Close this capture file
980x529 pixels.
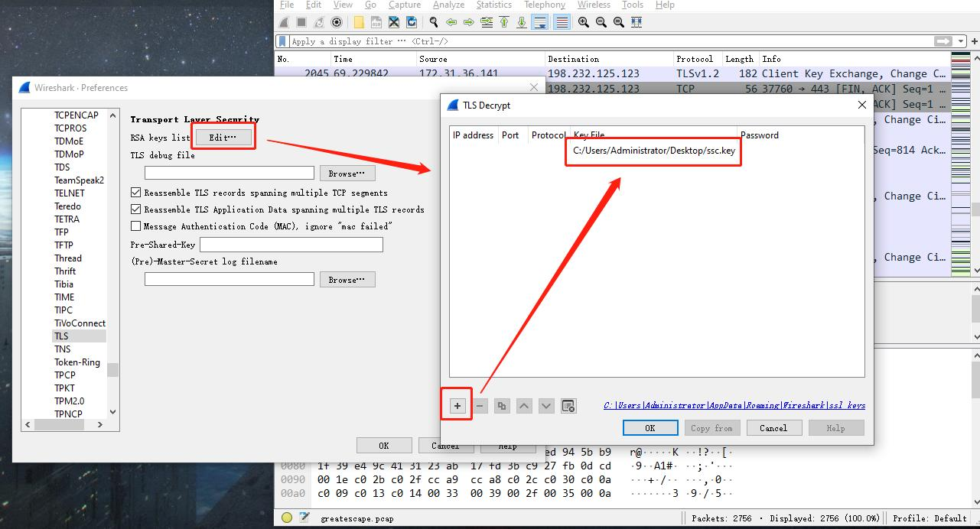click(394, 22)
